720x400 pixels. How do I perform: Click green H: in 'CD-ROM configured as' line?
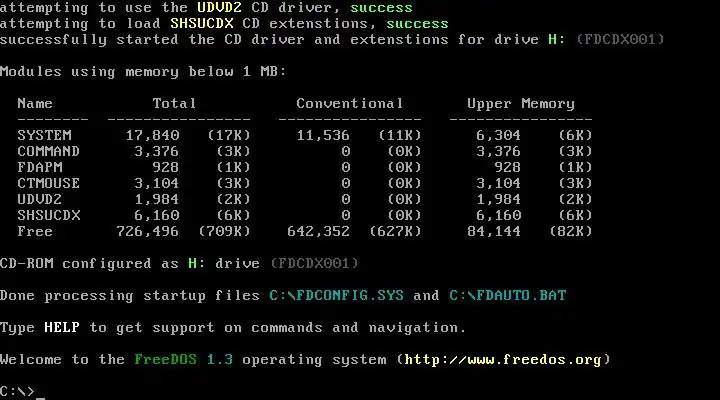pyautogui.click(x=197, y=264)
